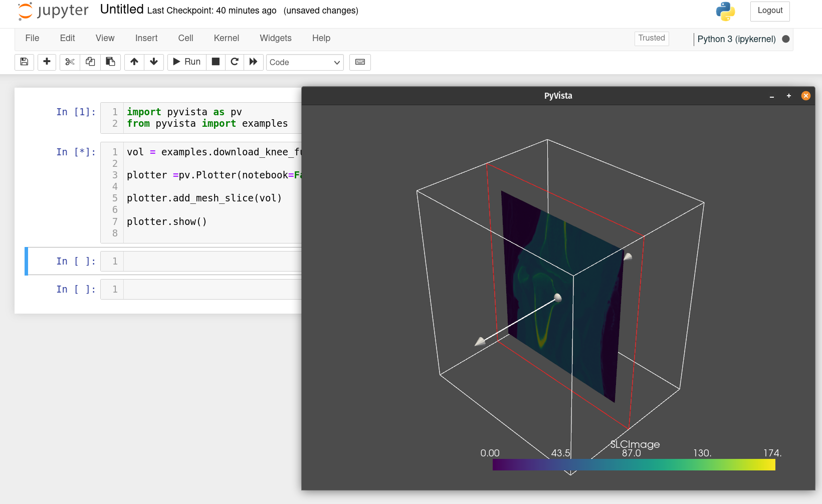
Task: Restart kernel and run all cells icon
Action: (253, 62)
